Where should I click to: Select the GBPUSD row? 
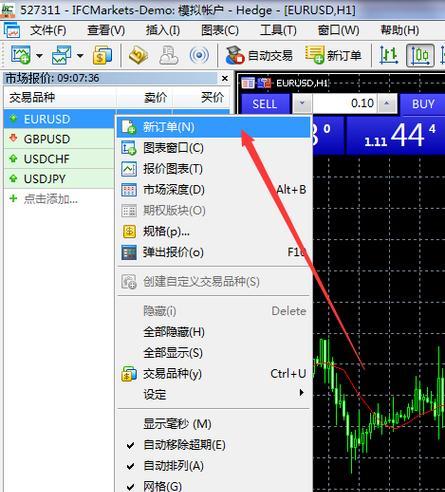pyautogui.click(x=59, y=139)
